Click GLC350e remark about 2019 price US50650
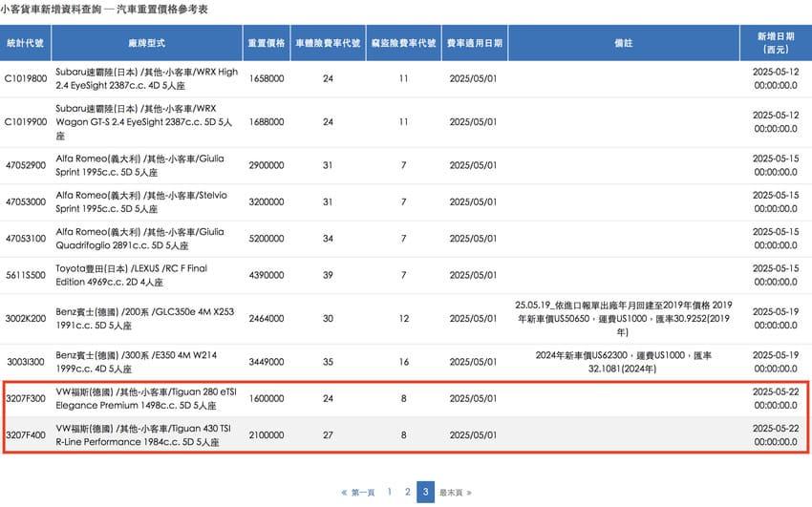The image size is (812, 507). tap(624, 319)
